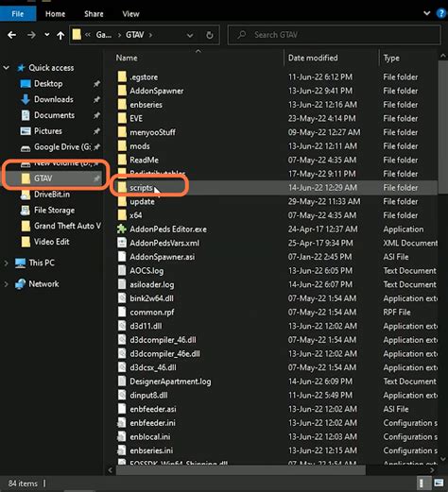Sort by the Name column header
This screenshot has height=492, width=448.
point(127,58)
